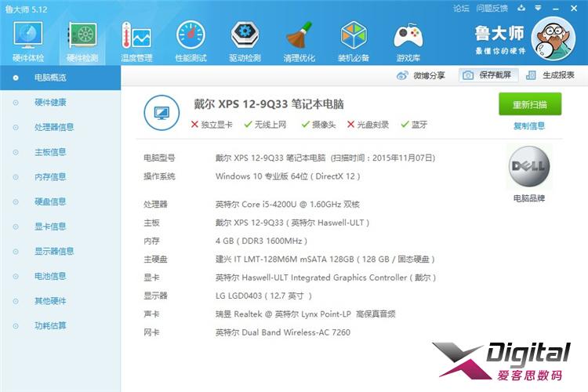
Task: Click the Haswell-ULT Integrated Graphics value
Action: pyautogui.click(x=325, y=278)
